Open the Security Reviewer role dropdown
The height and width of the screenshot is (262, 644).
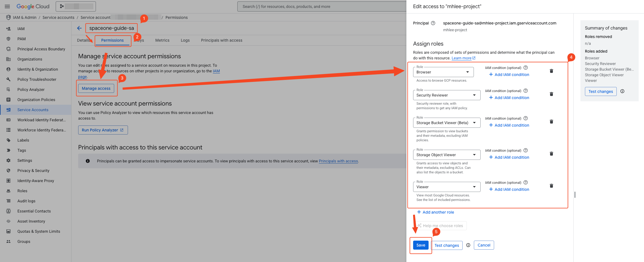[x=447, y=95]
